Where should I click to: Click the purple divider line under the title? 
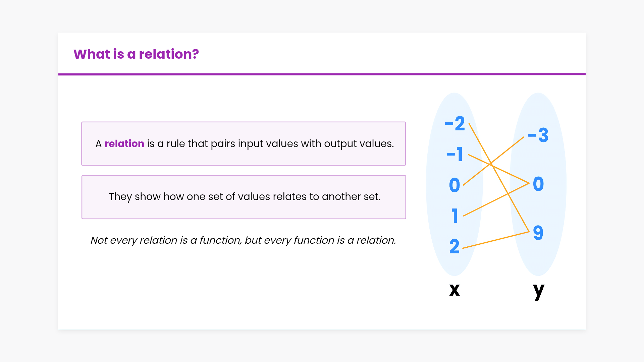pos(322,74)
